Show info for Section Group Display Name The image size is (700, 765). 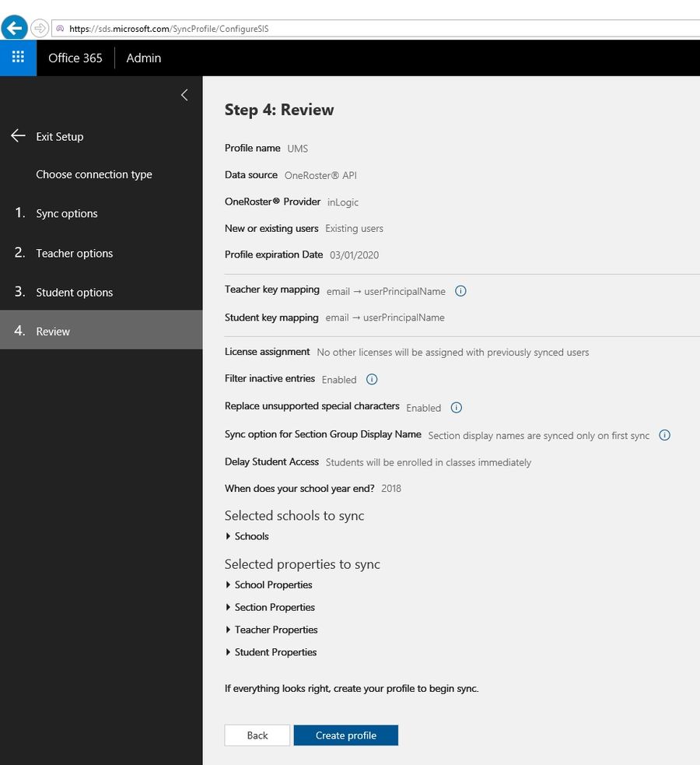664,435
